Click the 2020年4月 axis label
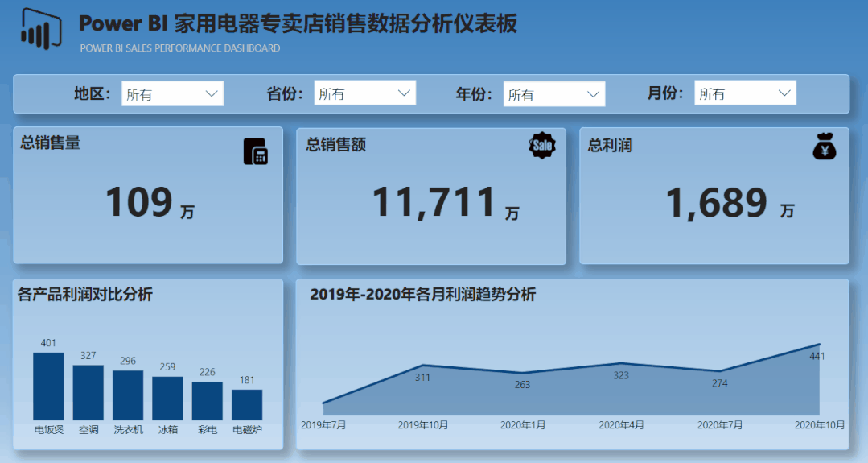Image resolution: width=868 pixels, height=463 pixels. click(621, 425)
